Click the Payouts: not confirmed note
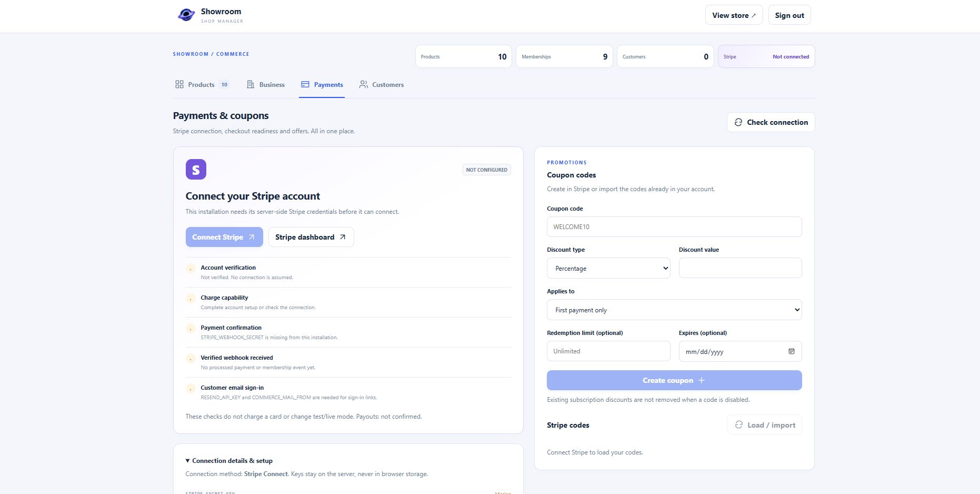Screen dimensions: 980x494 coord(389,417)
